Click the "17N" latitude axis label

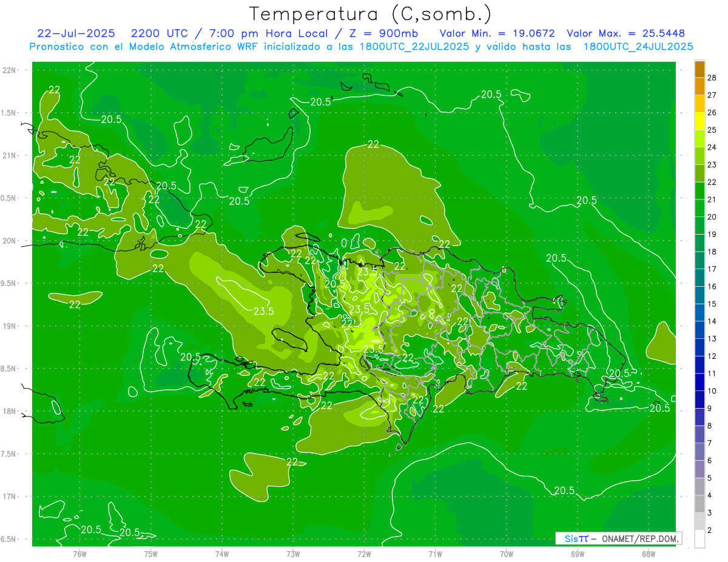point(10,497)
